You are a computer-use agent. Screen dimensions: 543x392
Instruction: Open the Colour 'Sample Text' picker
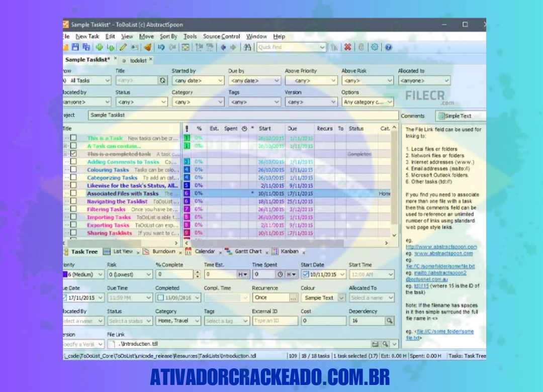pos(323,298)
